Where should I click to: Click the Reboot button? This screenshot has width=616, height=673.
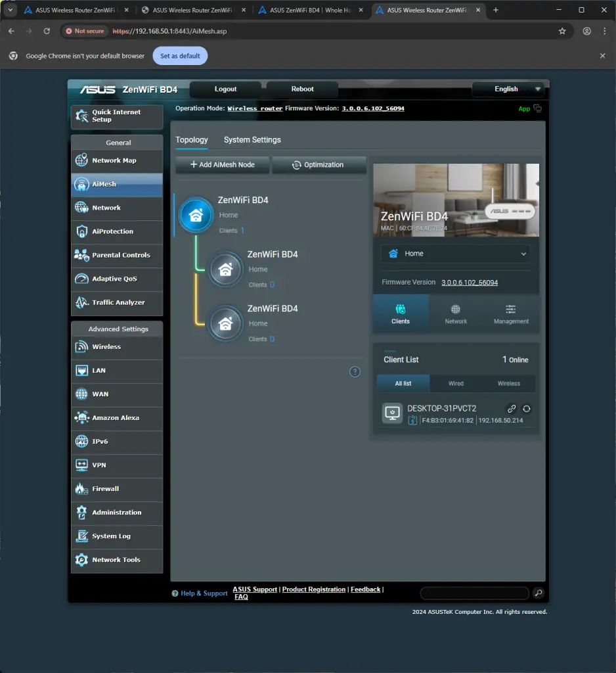tap(303, 89)
